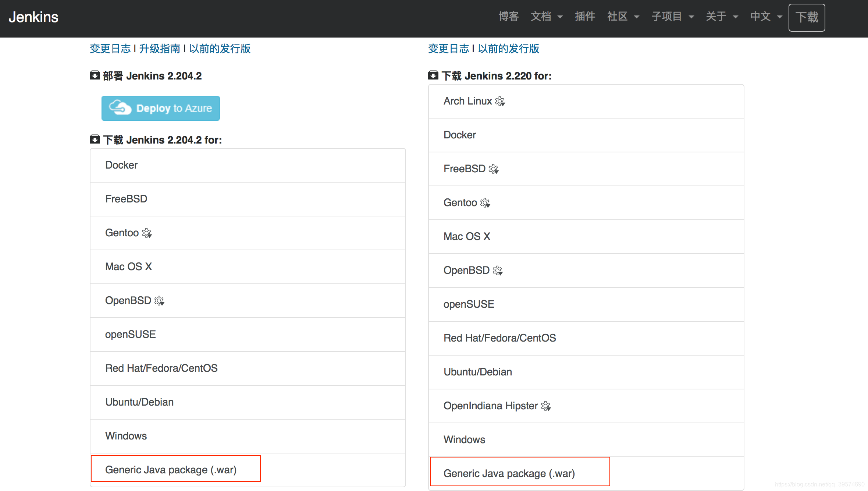Click gear icon beside OpenIndiana Hipster

click(546, 406)
